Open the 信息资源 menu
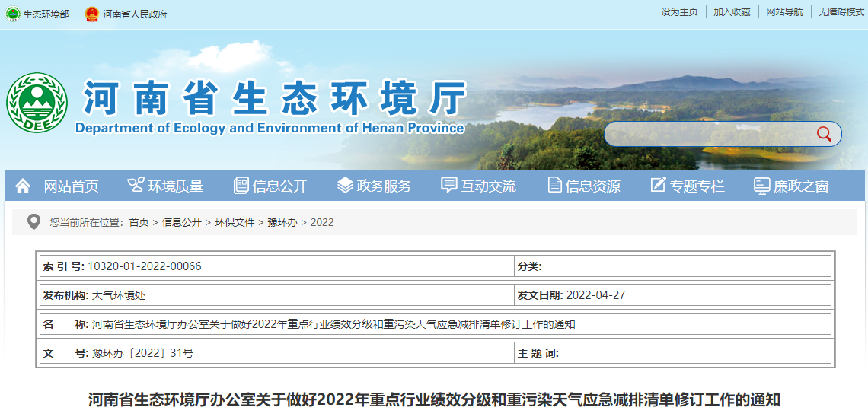The width and height of the screenshot is (868, 417). click(592, 186)
